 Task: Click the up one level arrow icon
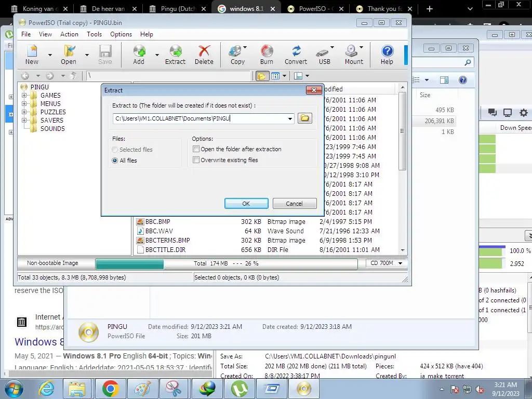(73, 76)
